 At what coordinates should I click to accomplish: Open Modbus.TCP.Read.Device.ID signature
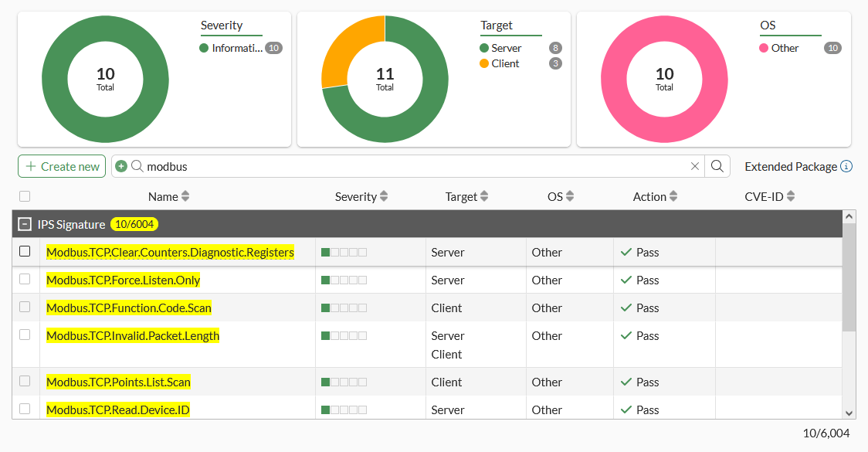pyautogui.click(x=117, y=410)
